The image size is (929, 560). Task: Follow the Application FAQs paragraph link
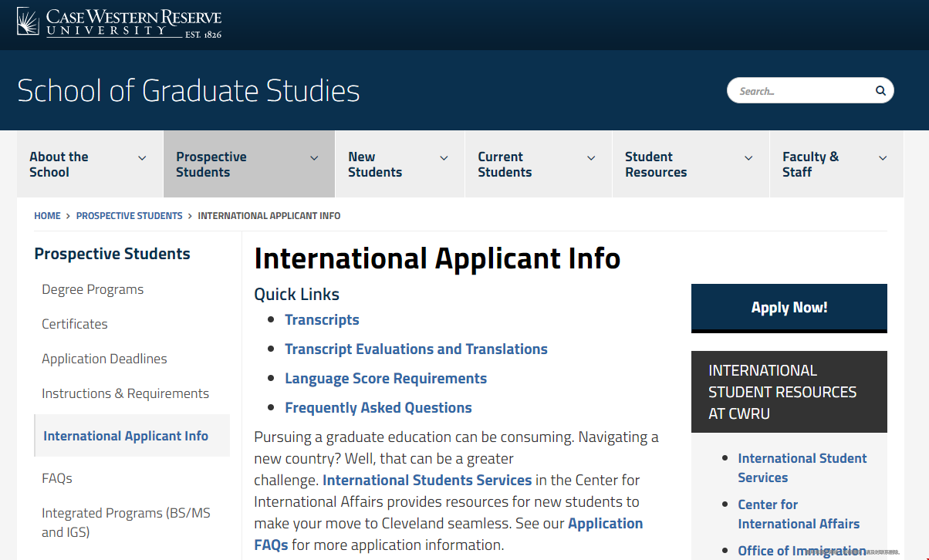[448, 534]
